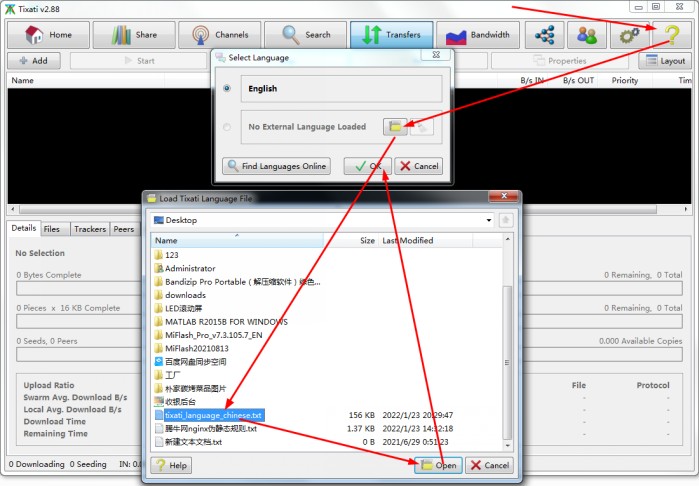Screen dimensions: 699x486
Task: Select the English language radio button
Action: click(227, 88)
